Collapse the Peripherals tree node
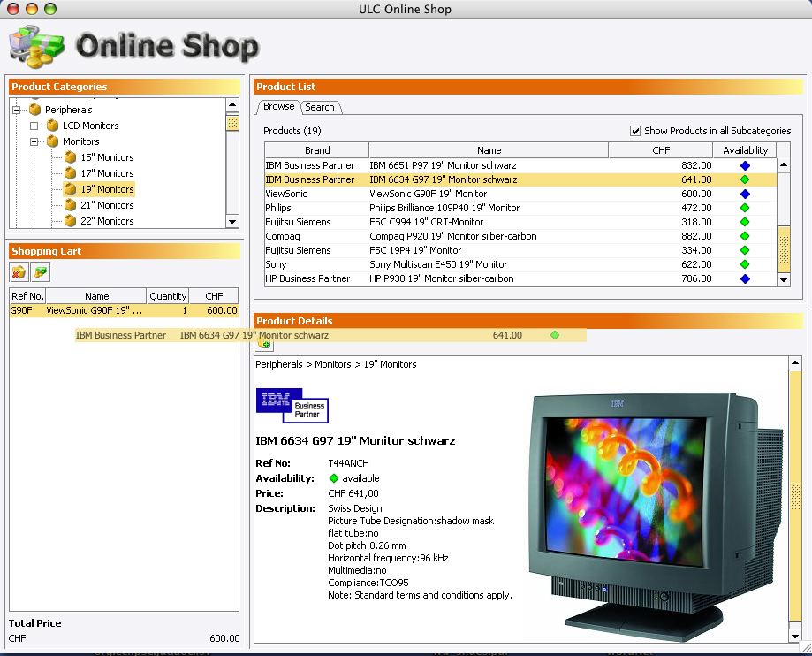 coord(17,110)
